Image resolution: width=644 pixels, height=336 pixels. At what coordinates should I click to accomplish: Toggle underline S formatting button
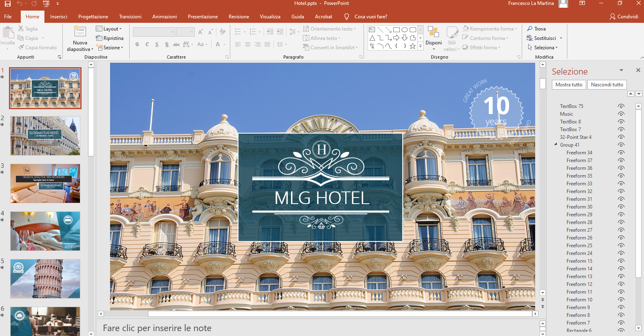(157, 44)
